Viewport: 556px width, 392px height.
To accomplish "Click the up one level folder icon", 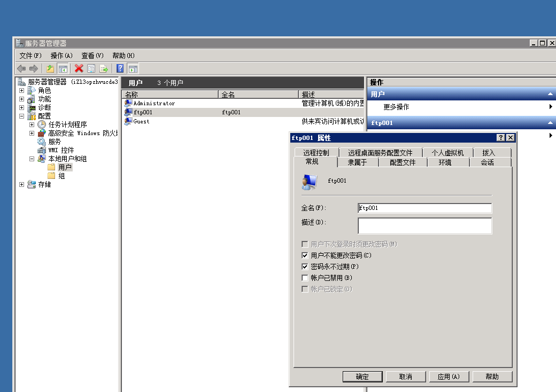I will 50,68.
